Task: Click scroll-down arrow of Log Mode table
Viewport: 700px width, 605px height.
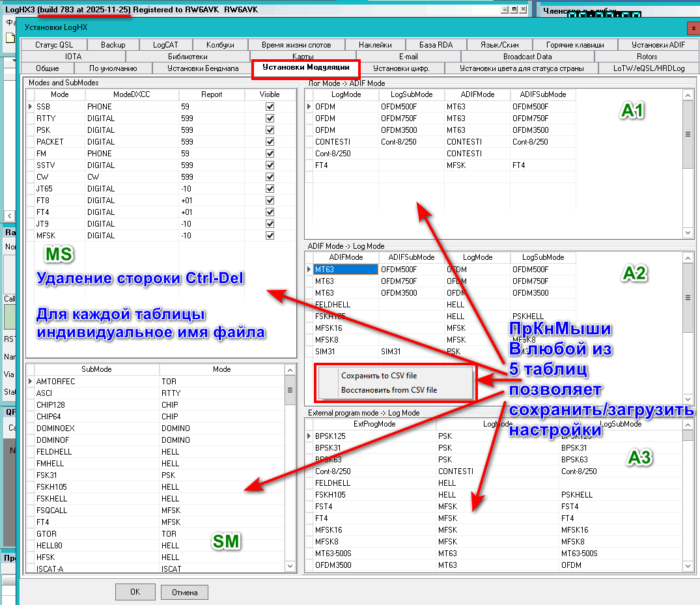Action: click(688, 232)
